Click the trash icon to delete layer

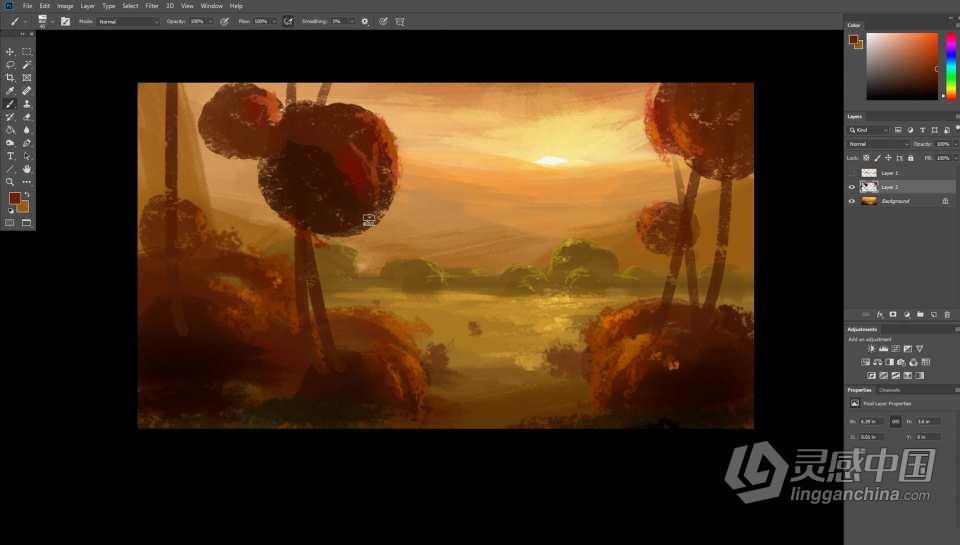tap(947, 314)
